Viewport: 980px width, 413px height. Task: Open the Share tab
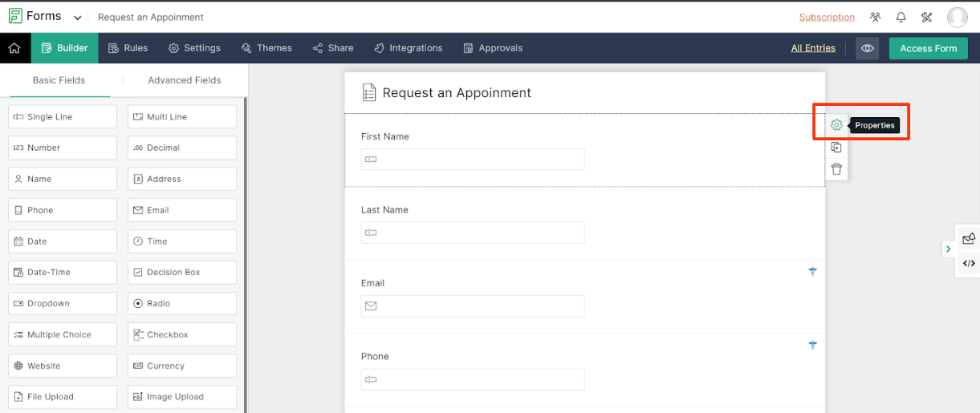pos(333,48)
